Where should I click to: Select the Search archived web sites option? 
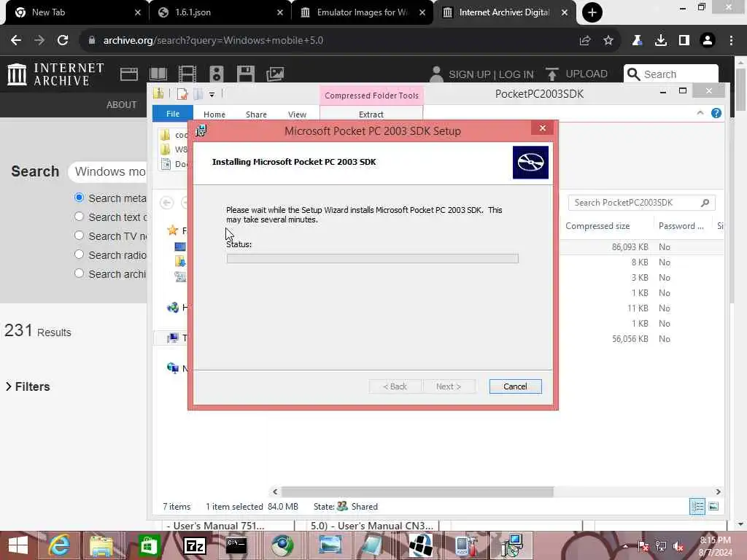pyautogui.click(x=79, y=274)
